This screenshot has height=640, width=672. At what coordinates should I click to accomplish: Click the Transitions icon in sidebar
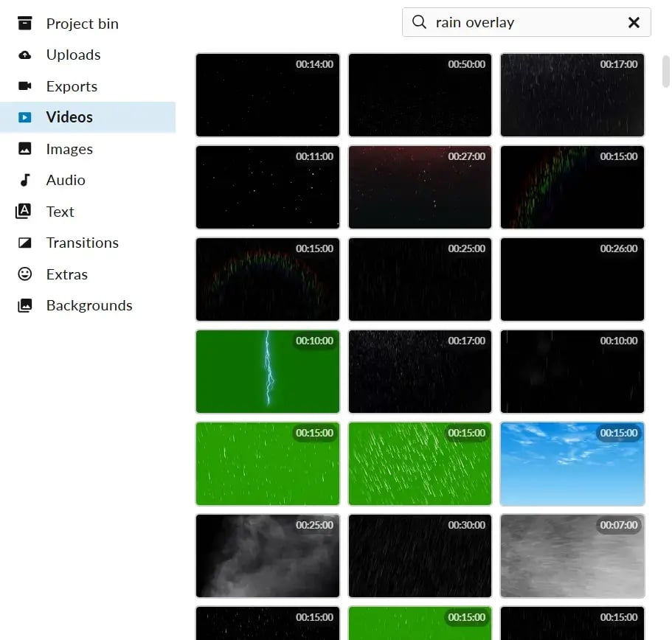click(25, 243)
